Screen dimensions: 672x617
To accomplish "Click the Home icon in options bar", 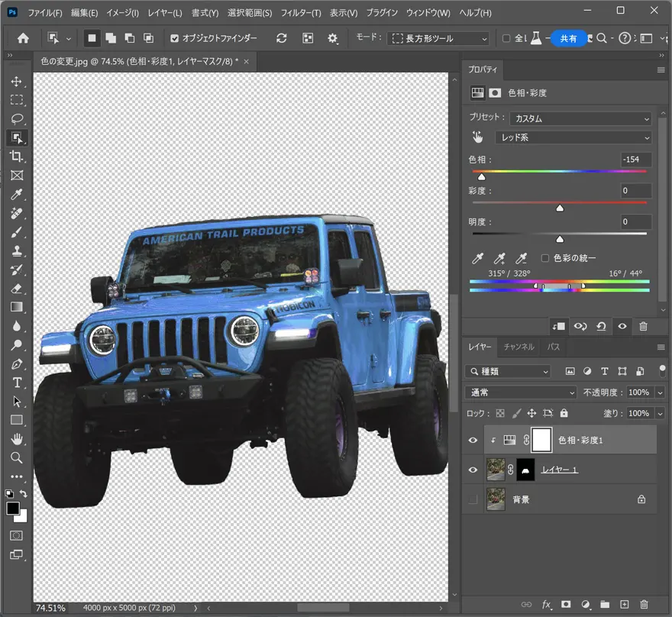I will (x=23, y=38).
